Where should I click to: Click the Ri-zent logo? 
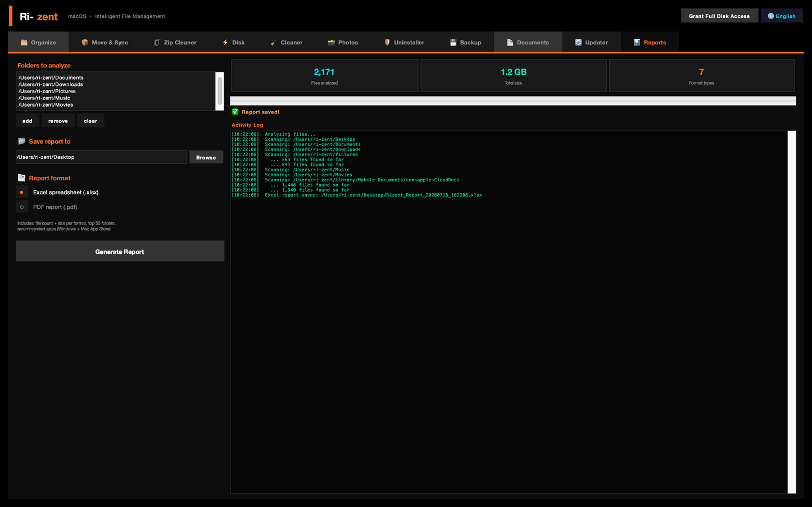point(38,16)
